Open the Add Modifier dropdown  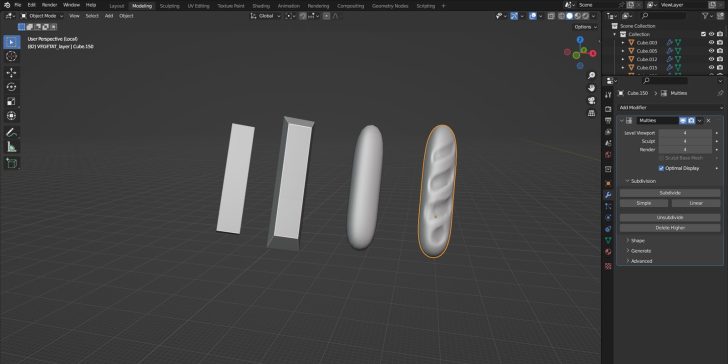coord(670,107)
